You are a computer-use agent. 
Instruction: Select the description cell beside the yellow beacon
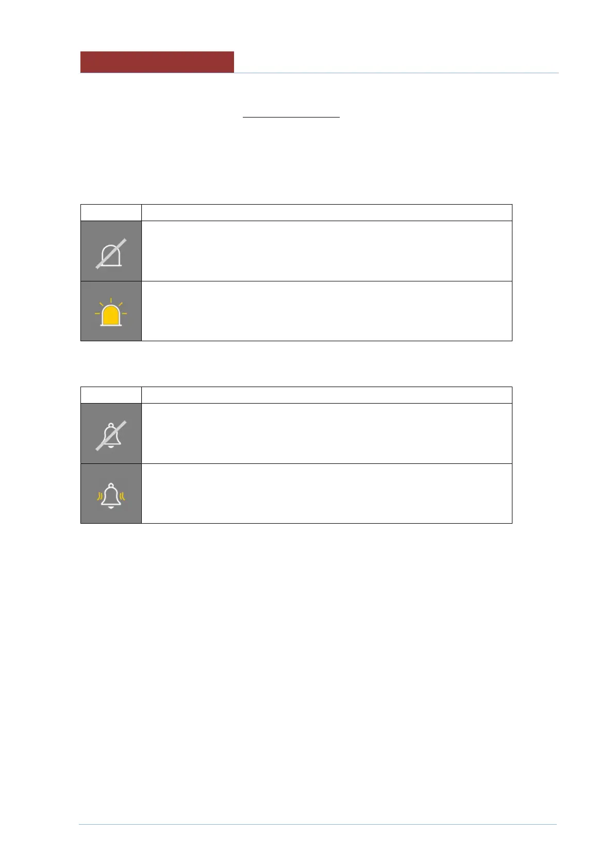point(327,311)
